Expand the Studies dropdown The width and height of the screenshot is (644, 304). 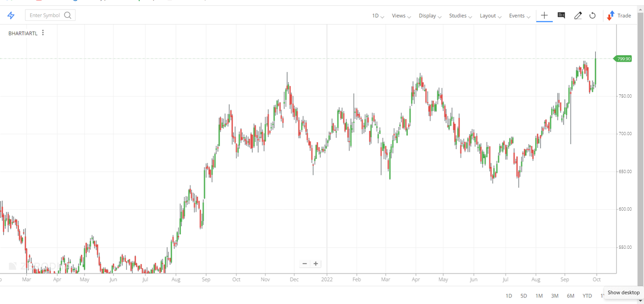(x=460, y=16)
